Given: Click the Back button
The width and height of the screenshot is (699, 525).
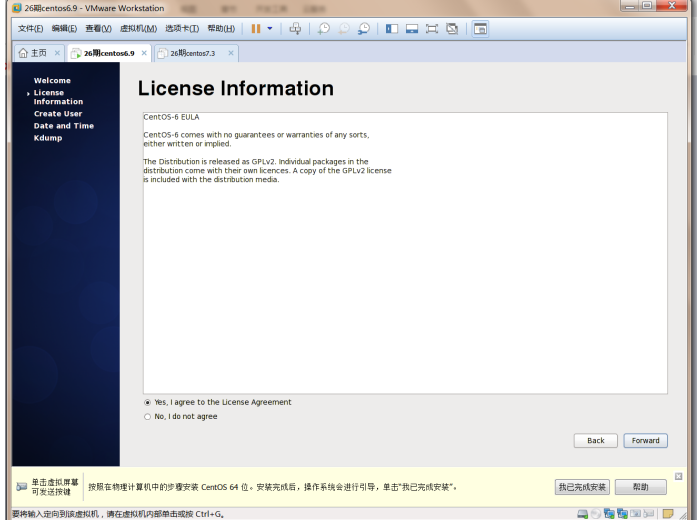Looking at the screenshot, I should tap(596, 441).
